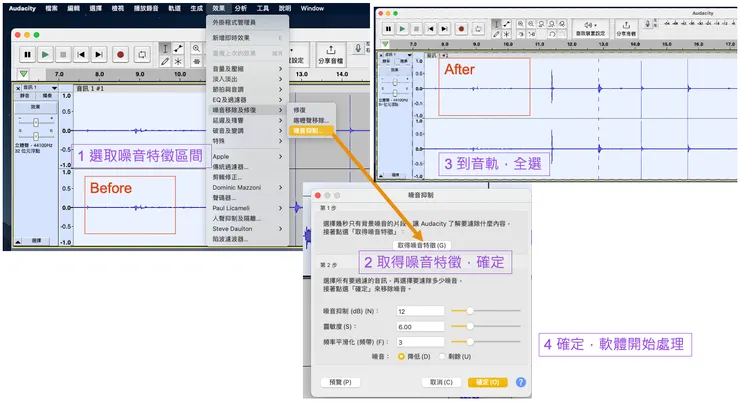Select the 剔除(U) radio option
The height and width of the screenshot is (401, 740).
(x=442, y=357)
